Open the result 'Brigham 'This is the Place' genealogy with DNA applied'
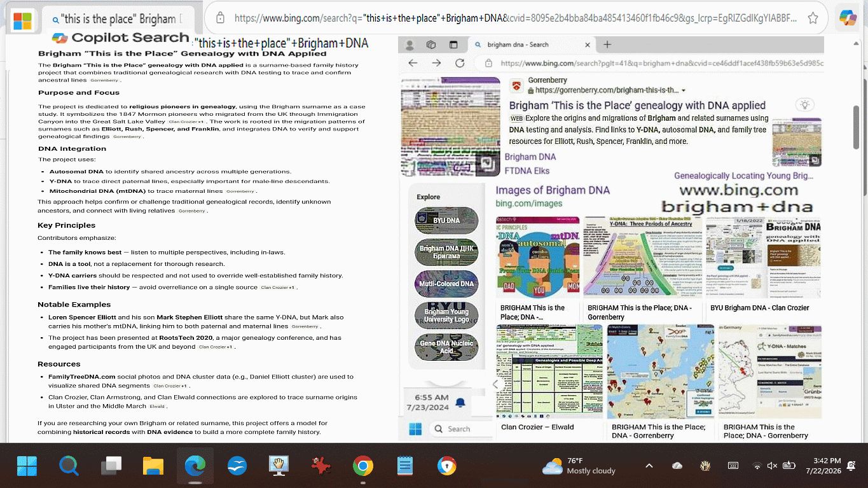 [637, 106]
